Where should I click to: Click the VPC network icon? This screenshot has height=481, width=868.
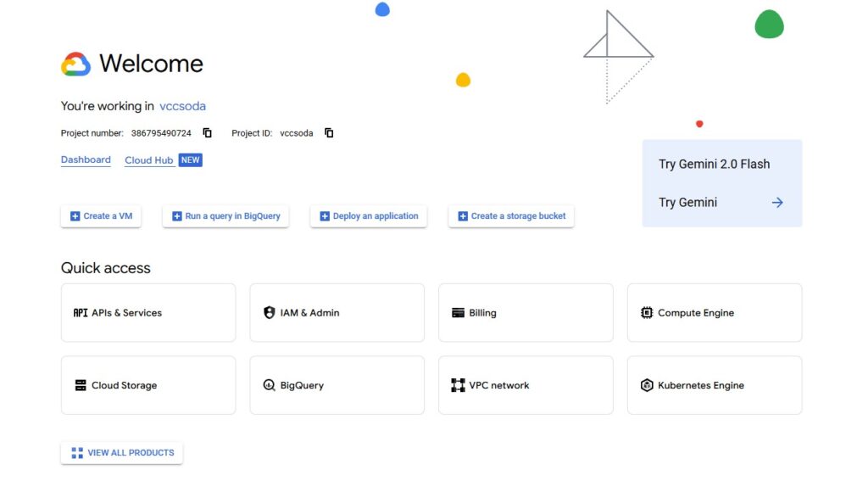[x=458, y=385]
